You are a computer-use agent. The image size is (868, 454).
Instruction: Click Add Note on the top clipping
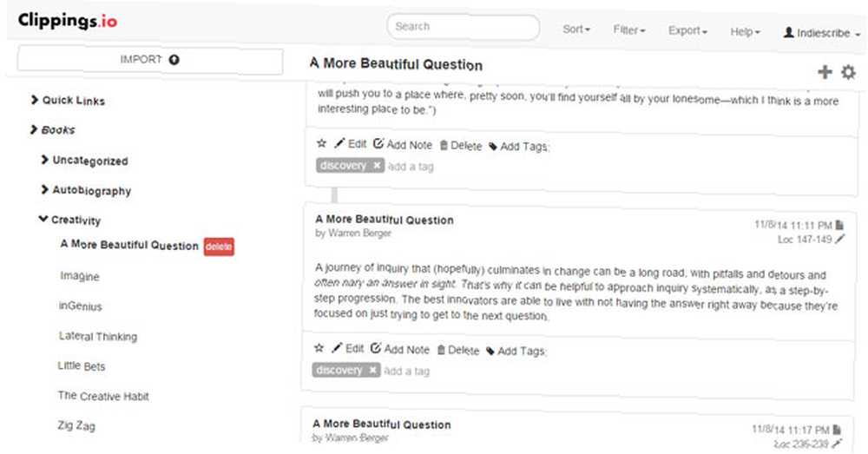(x=403, y=144)
